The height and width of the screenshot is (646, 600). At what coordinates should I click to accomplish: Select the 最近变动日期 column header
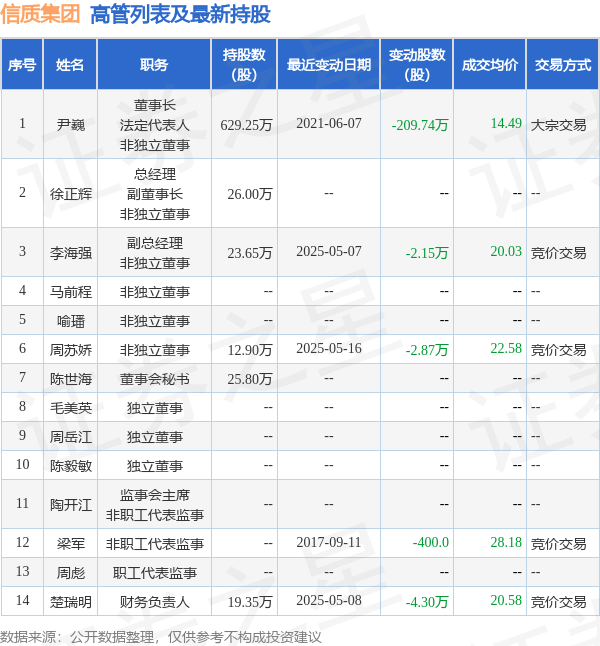tap(329, 65)
